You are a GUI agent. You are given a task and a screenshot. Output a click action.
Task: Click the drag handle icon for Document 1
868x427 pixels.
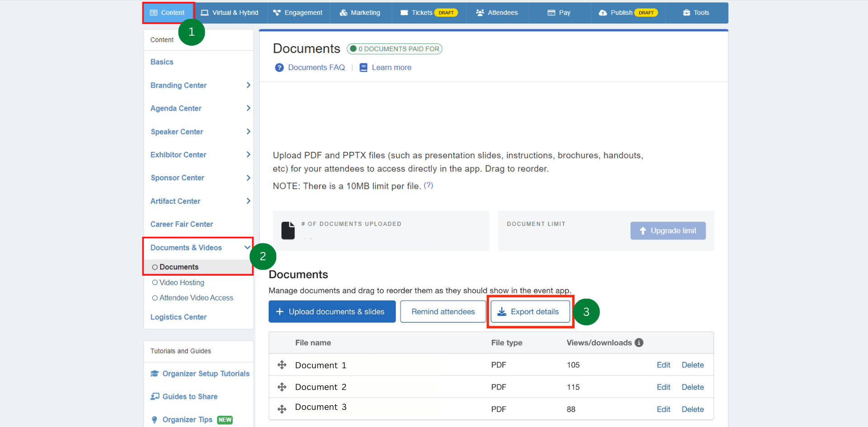pyautogui.click(x=282, y=365)
